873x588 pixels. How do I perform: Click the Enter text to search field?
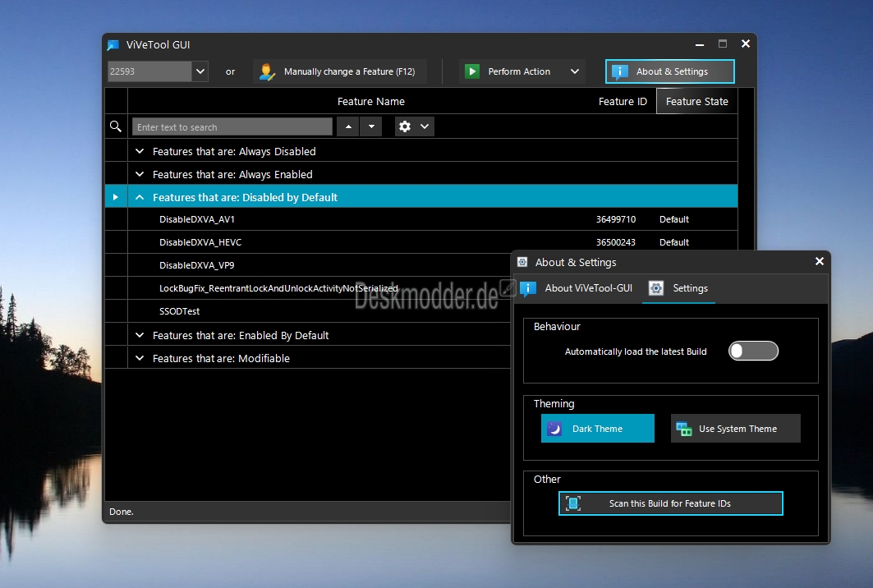[232, 127]
